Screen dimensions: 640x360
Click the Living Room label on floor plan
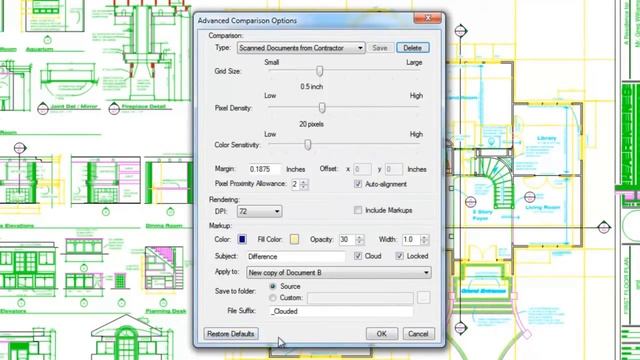[x=543, y=207]
